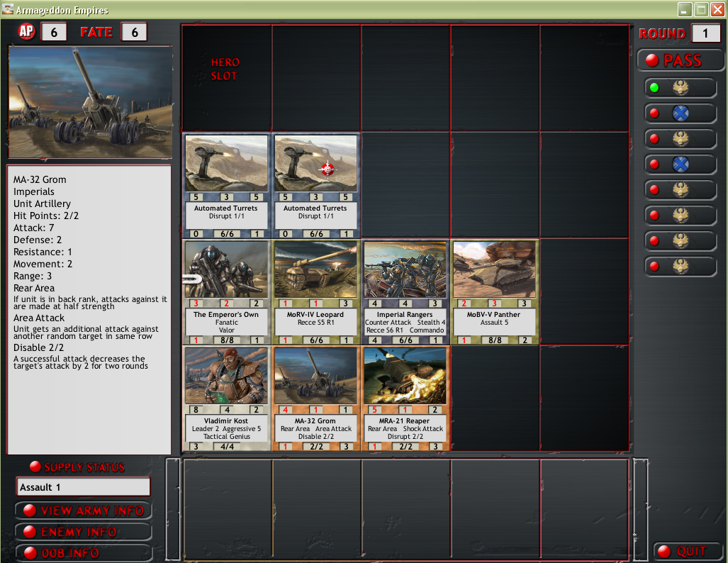The width and height of the screenshot is (728, 563).
Task: Click the eagle emblem in the sixth turn slot
Action: tap(681, 216)
